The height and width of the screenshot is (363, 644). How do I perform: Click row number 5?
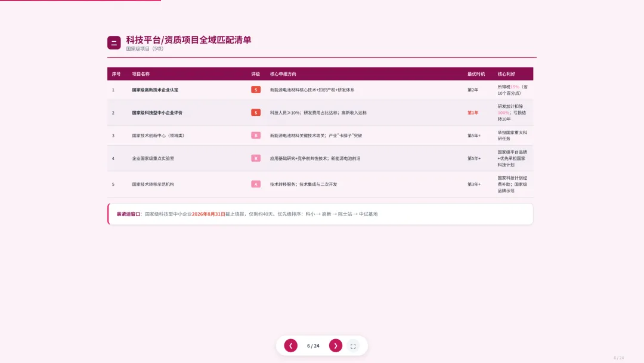point(113,184)
